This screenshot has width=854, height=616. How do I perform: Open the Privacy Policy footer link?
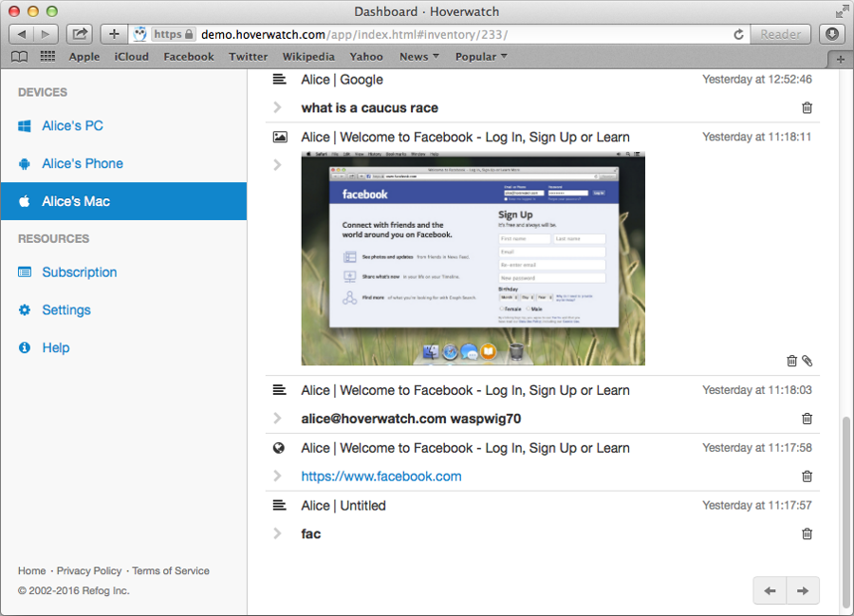pyautogui.click(x=89, y=570)
